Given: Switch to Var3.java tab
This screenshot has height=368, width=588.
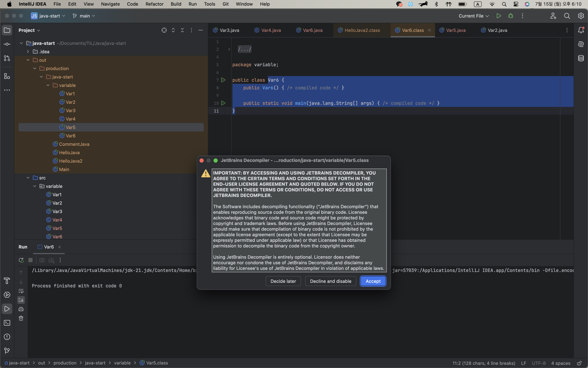Looking at the screenshot, I should (x=226, y=30).
